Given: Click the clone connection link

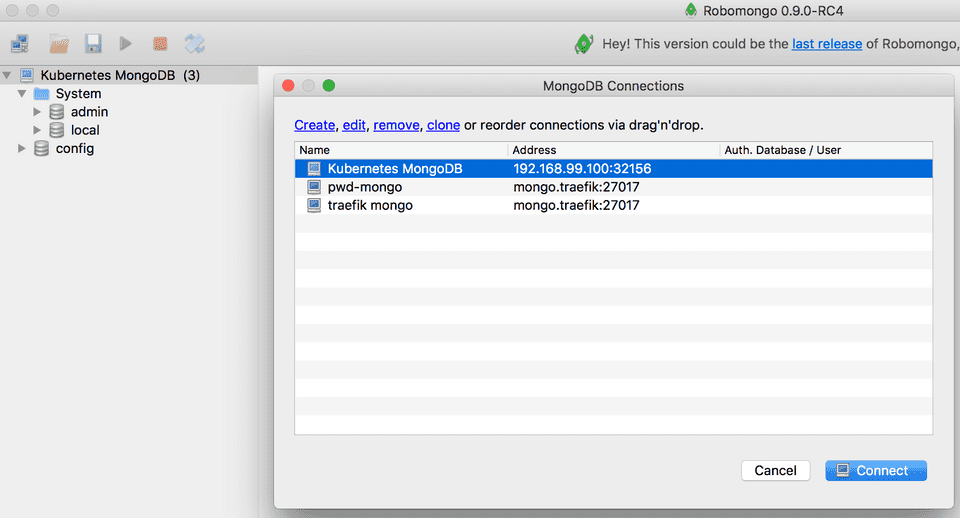Looking at the screenshot, I should [x=443, y=125].
